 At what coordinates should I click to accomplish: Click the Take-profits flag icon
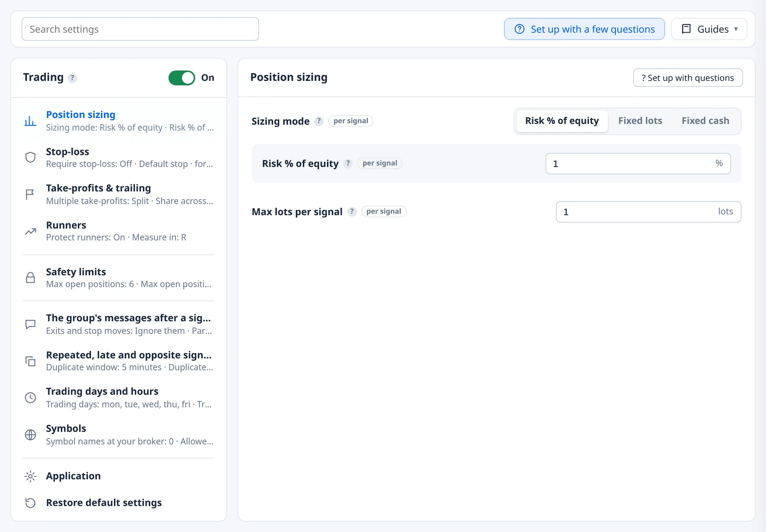point(30,194)
